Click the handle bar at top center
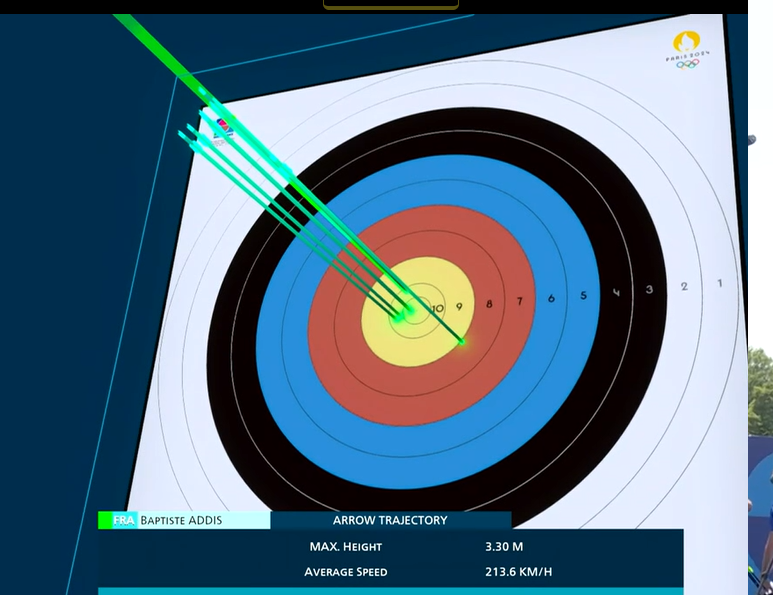 pyautogui.click(x=391, y=4)
